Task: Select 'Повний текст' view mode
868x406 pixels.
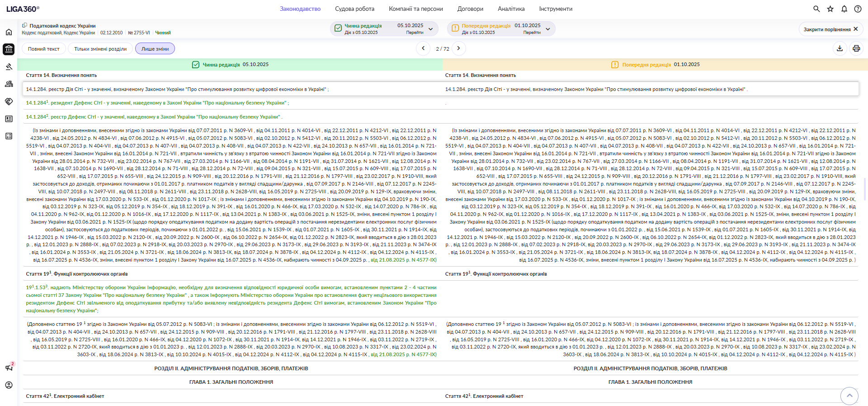Action: click(44, 49)
